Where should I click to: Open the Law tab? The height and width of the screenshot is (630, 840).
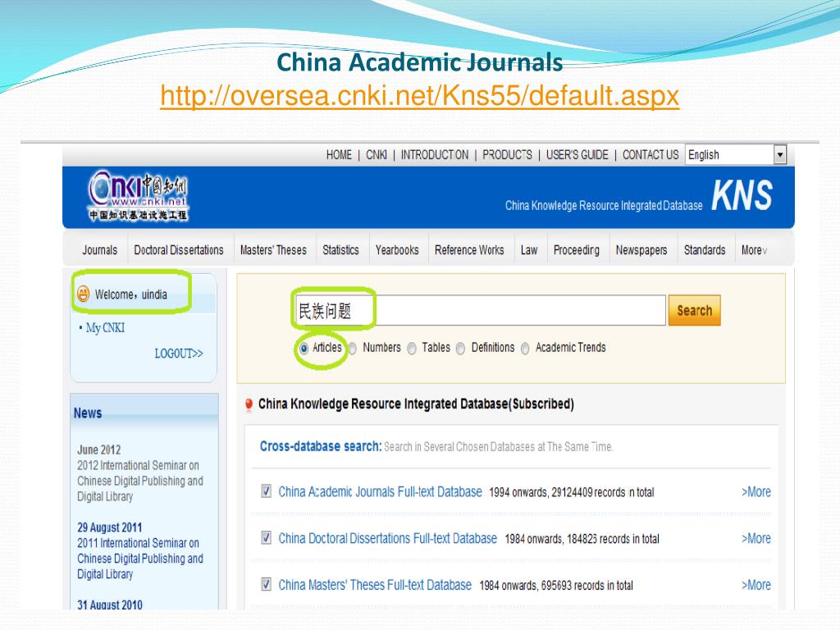coord(529,250)
